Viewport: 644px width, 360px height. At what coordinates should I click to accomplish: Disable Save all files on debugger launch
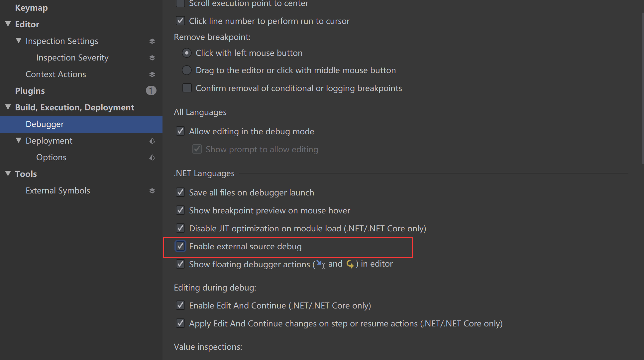(x=180, y=192)
